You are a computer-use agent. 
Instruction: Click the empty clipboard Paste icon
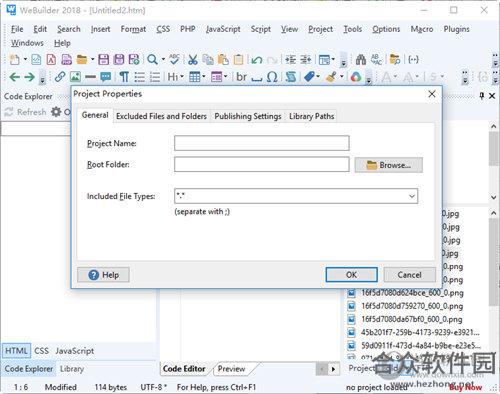pos(238,60)
